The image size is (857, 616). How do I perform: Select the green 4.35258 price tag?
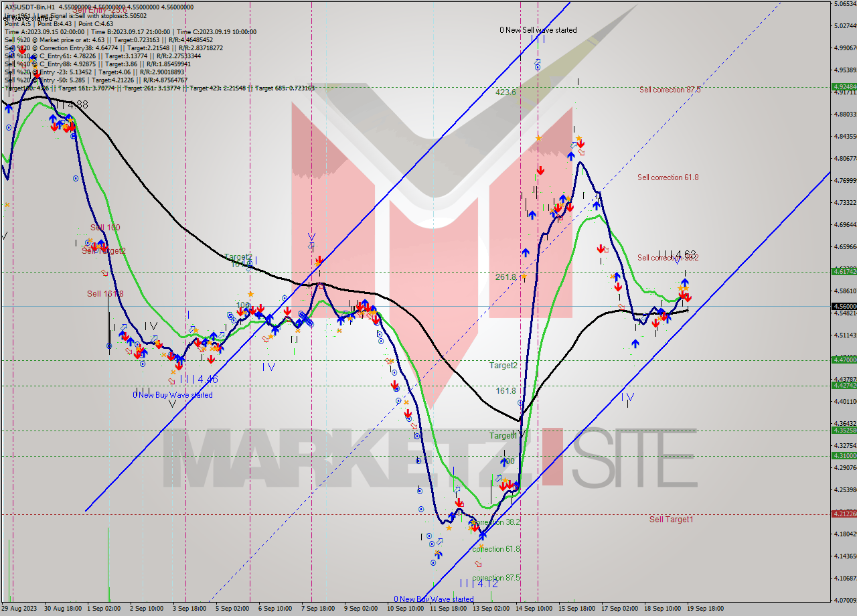(844, 431)
